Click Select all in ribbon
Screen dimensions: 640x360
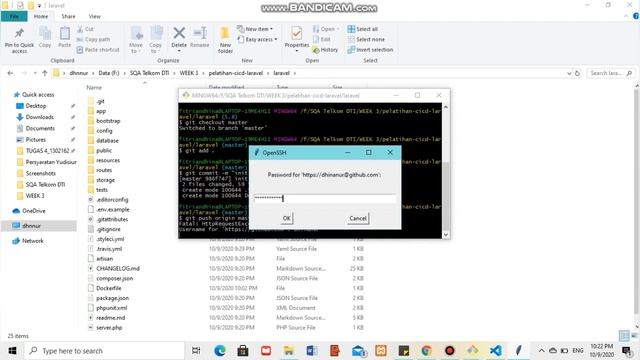click(362, 29)
